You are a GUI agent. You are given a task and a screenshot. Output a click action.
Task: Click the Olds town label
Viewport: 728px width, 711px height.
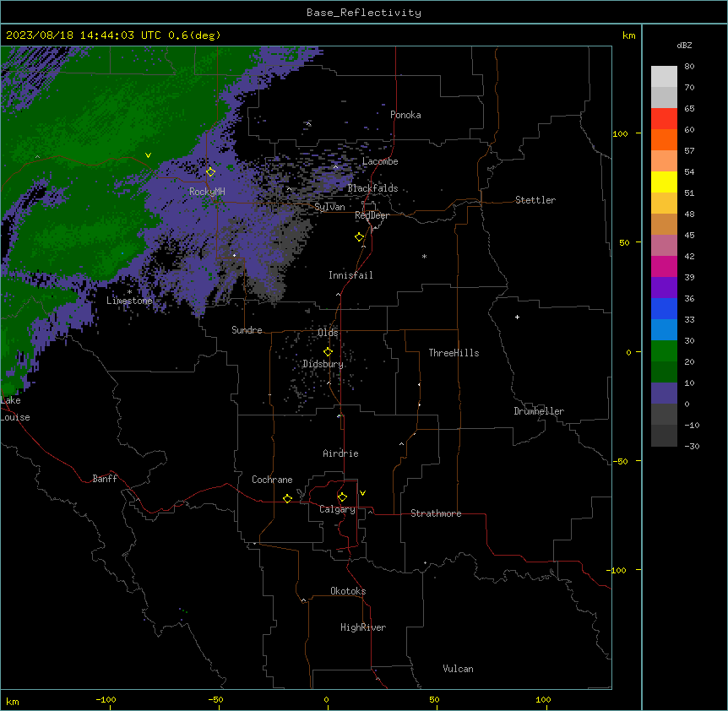point(328,333)
